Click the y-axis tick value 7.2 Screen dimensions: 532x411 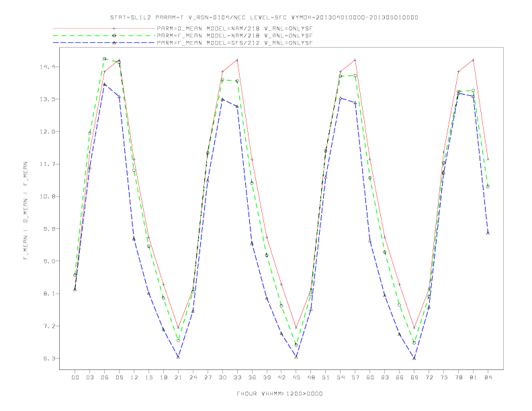click(49, 326)
